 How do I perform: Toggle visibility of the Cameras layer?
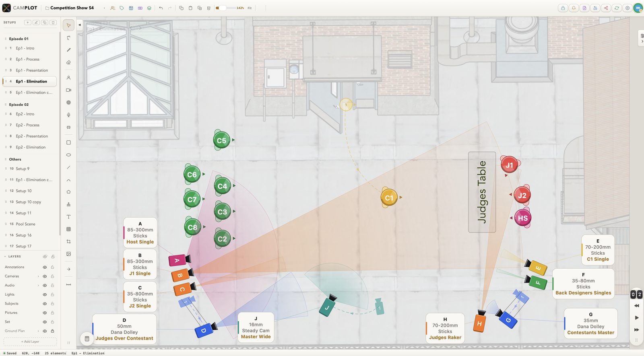45,276
